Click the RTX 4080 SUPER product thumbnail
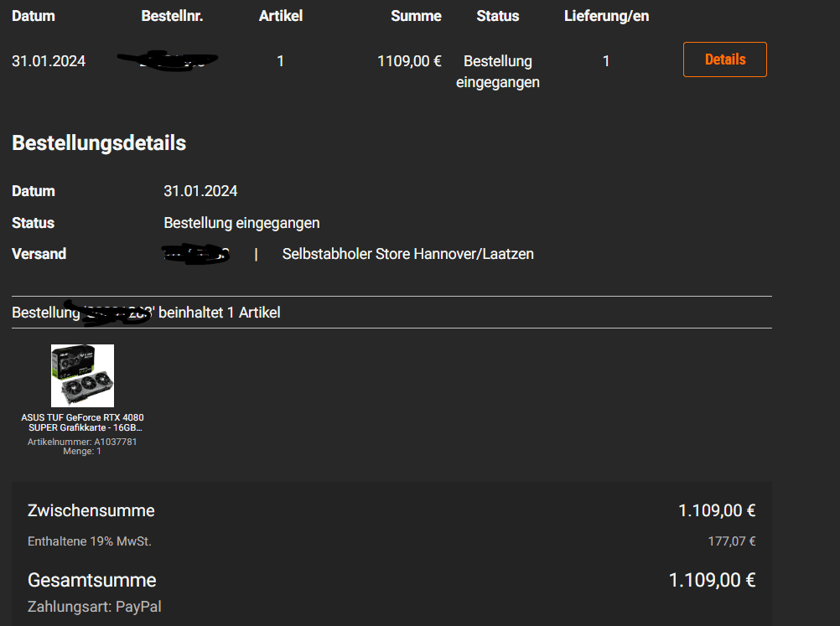The width and height of the screenshot is (840, 626). (82, 375)
